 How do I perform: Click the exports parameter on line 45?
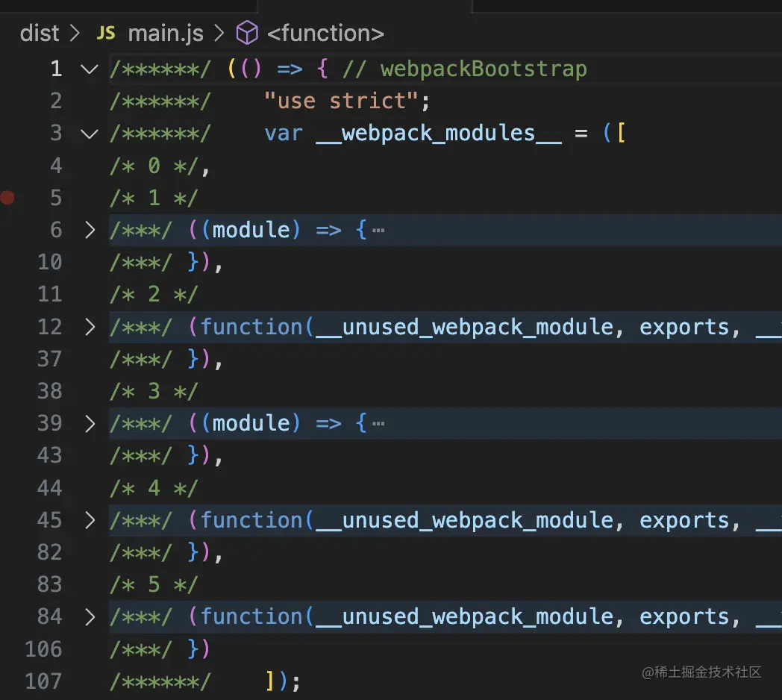click(684, 520)
